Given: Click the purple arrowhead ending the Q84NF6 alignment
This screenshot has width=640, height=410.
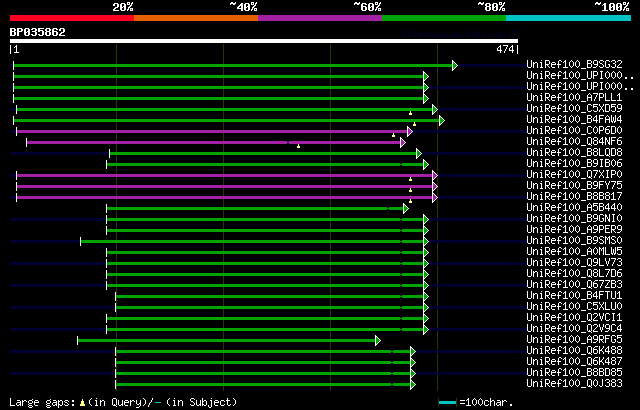Looking at the screenshot, I should [403, 142].
